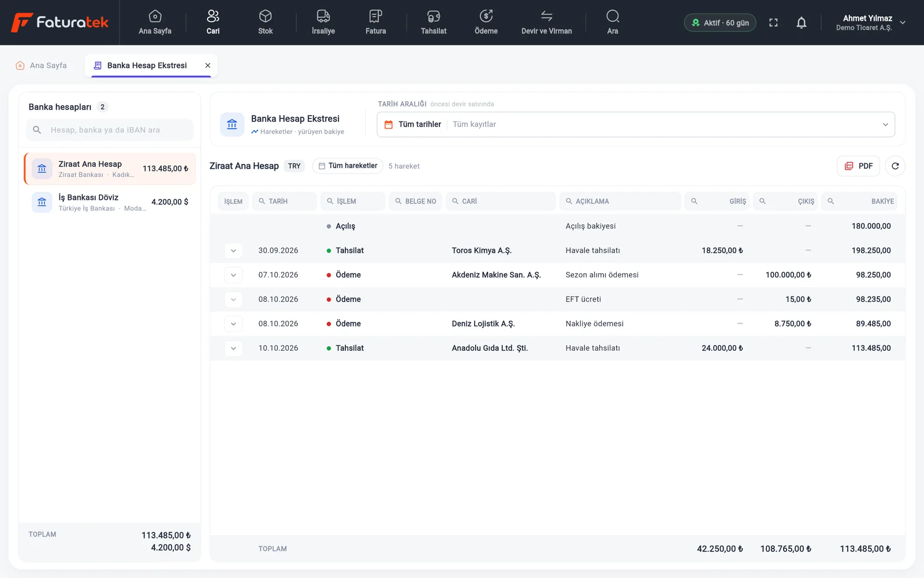Expand the Toros Kimya A.Ş. row
The width and height of the screenshot is (924, 578).
point(233,251)
